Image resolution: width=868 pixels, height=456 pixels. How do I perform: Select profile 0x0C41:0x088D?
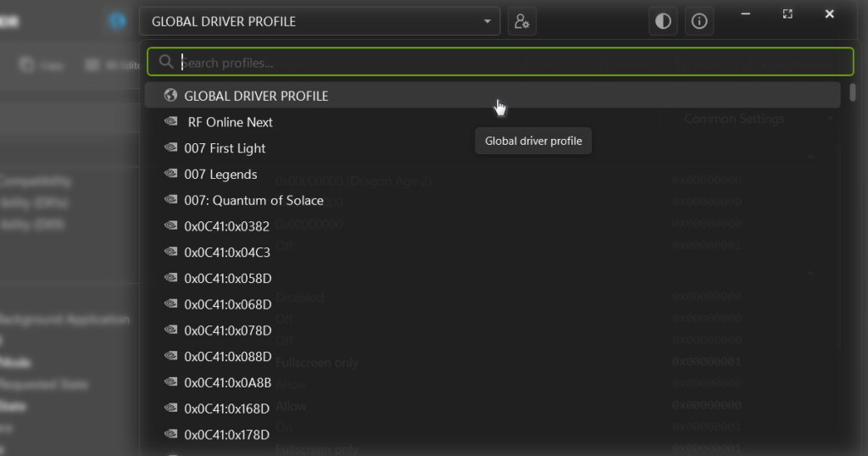(492, 356)
